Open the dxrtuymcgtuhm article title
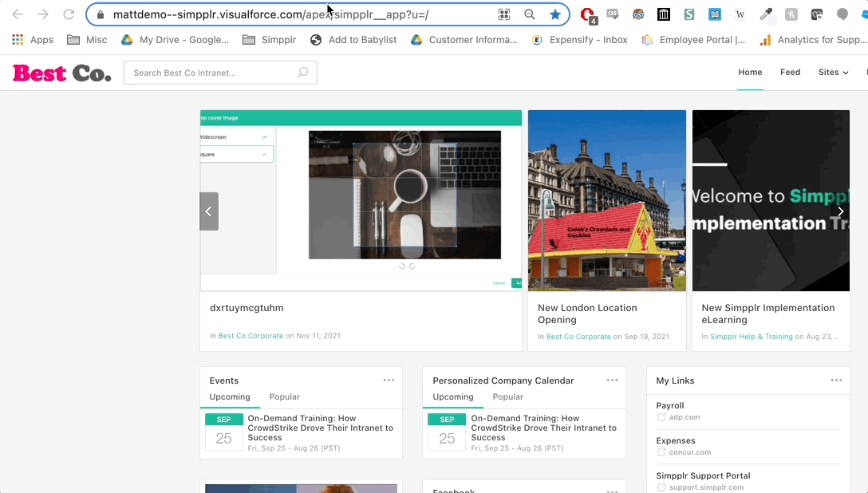The image size is (868, 493). 247,308
